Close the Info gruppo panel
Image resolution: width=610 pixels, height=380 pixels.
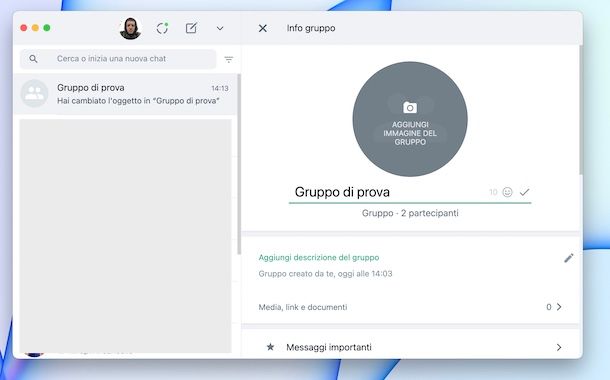pos(263,28)
